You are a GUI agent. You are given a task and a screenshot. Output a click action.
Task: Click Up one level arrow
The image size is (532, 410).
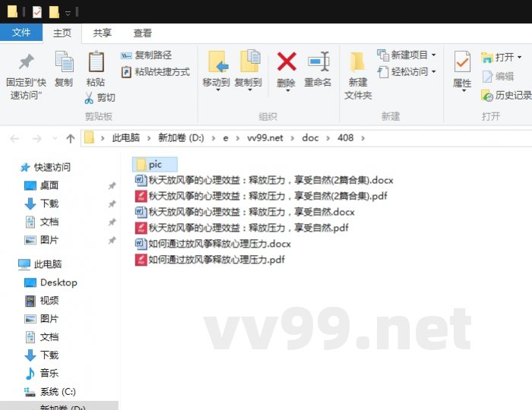click(x=70, y=138)
